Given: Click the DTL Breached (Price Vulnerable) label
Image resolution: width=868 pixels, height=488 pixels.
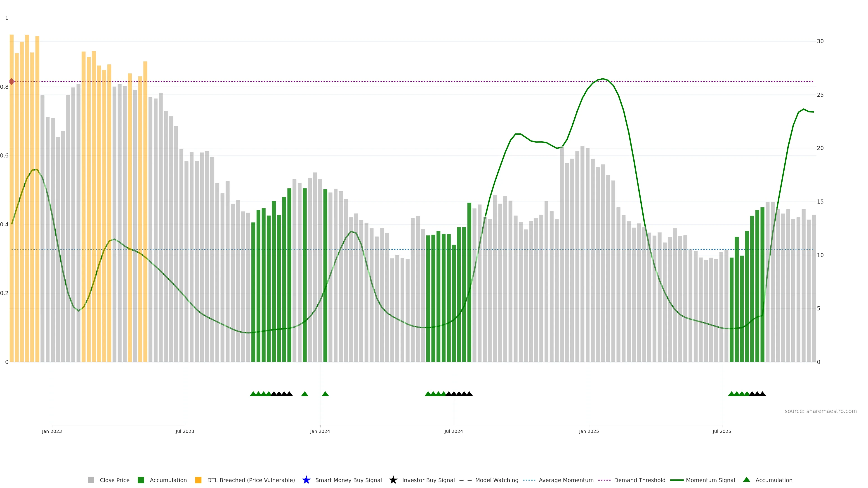Looking at the screenshot, I should point(251,480).
